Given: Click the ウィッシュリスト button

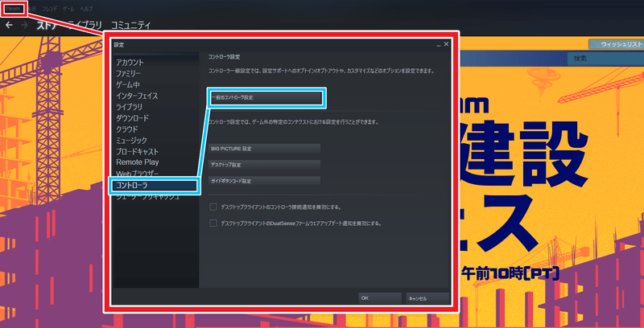Looking at the screenshot, I should click(615, 44).
